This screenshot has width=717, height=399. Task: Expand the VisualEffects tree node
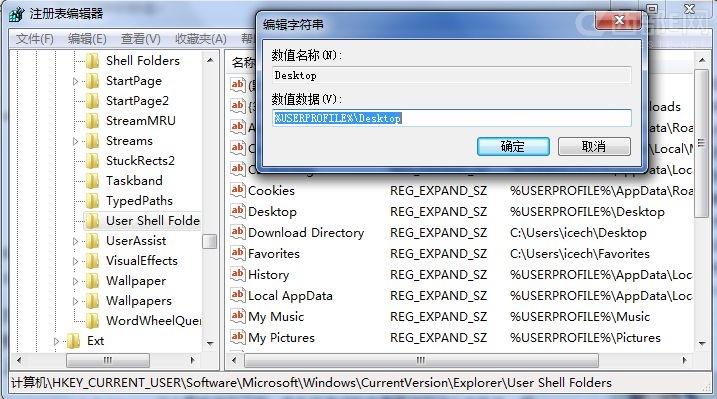coord(75,261)
